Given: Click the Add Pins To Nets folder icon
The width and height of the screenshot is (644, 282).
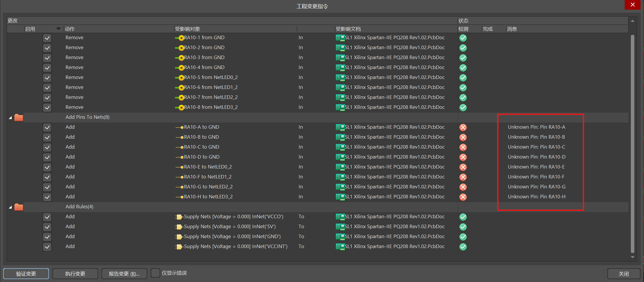Looking at the screenshot, I should point(19,117).
